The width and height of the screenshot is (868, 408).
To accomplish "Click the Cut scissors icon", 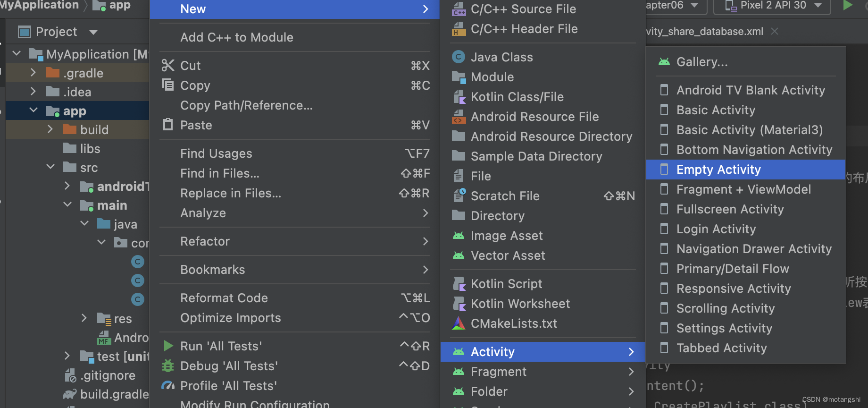I will pos(168,65).
